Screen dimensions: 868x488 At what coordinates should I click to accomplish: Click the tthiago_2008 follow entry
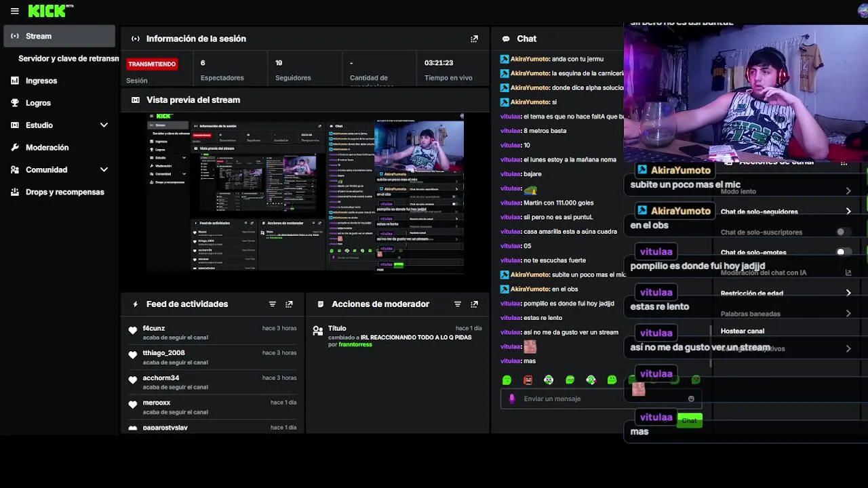point(213,357)
